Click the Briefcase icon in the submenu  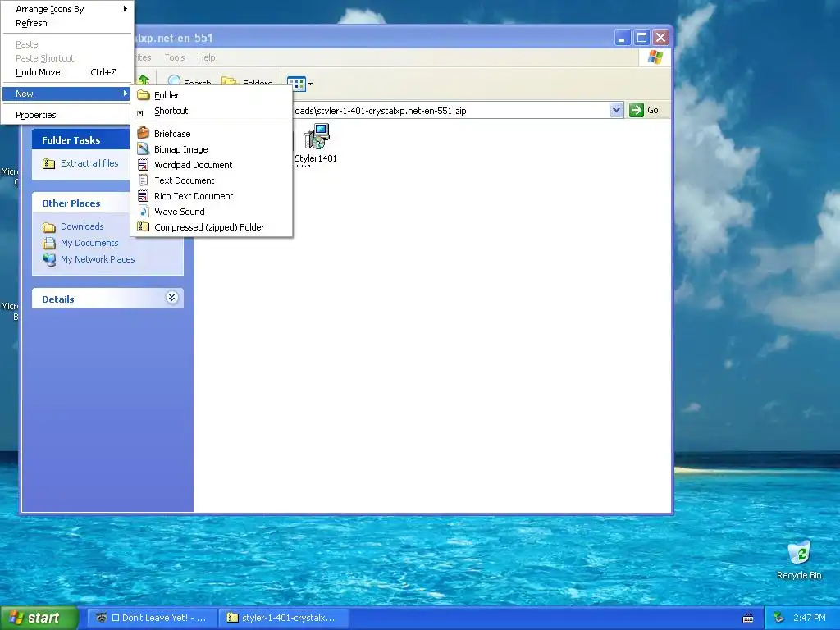(x=143, y=133)
